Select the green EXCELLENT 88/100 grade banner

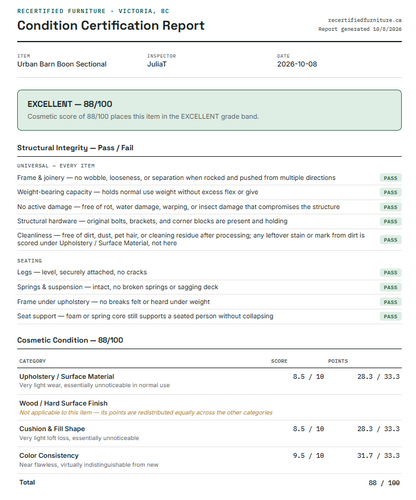point(209,110)
